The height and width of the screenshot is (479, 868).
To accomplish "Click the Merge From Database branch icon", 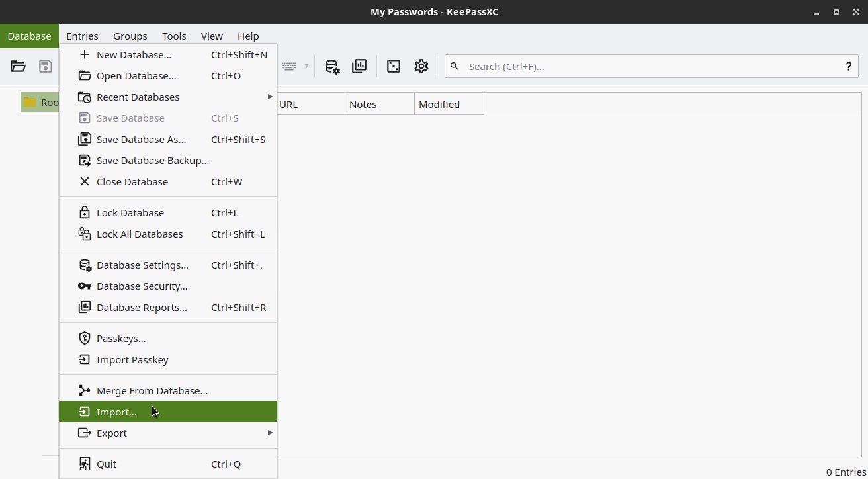I will pos(84,391).
